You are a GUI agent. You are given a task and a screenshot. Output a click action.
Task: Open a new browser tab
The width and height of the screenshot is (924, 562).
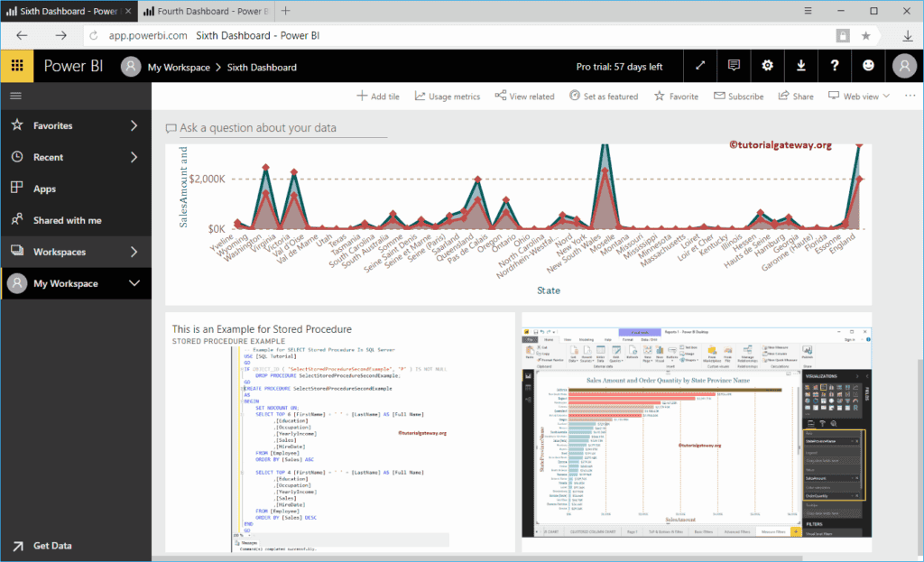coord(286,11)
